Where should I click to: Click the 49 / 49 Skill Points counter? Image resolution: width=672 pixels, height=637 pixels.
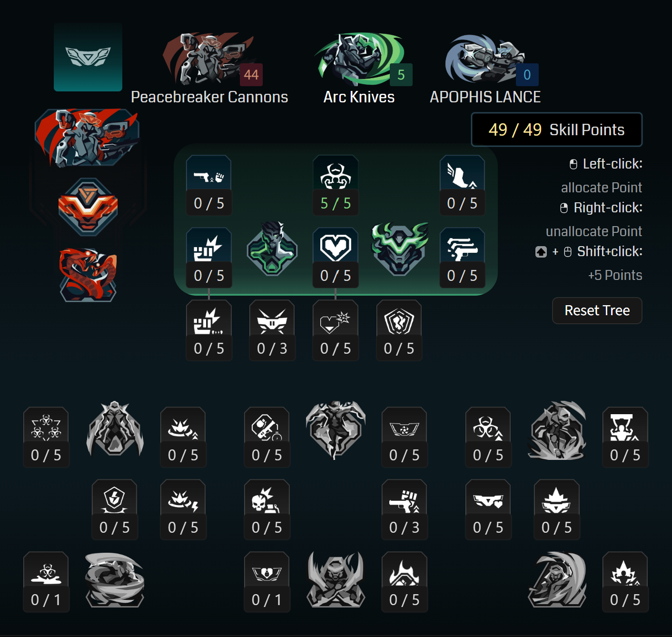556,129
